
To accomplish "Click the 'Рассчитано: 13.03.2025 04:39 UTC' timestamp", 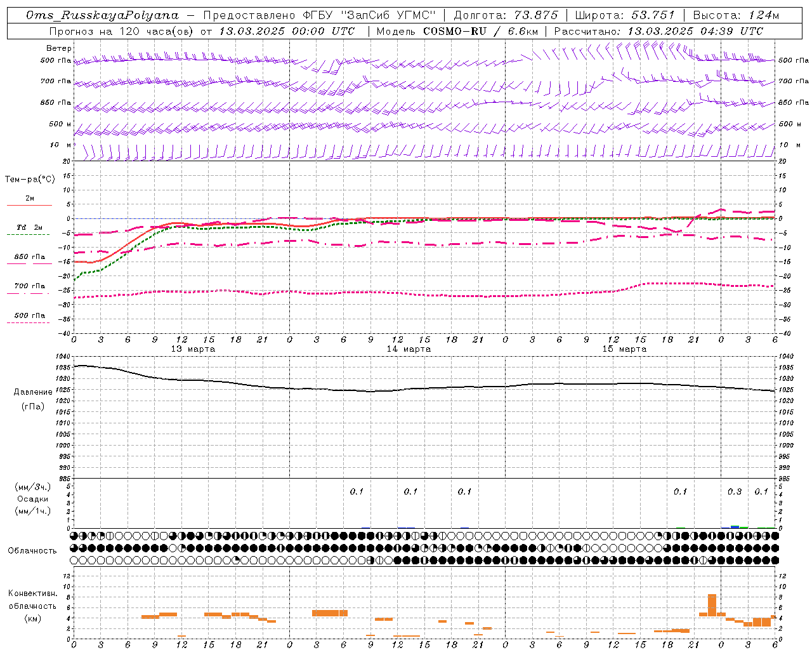I will [658, 31].
